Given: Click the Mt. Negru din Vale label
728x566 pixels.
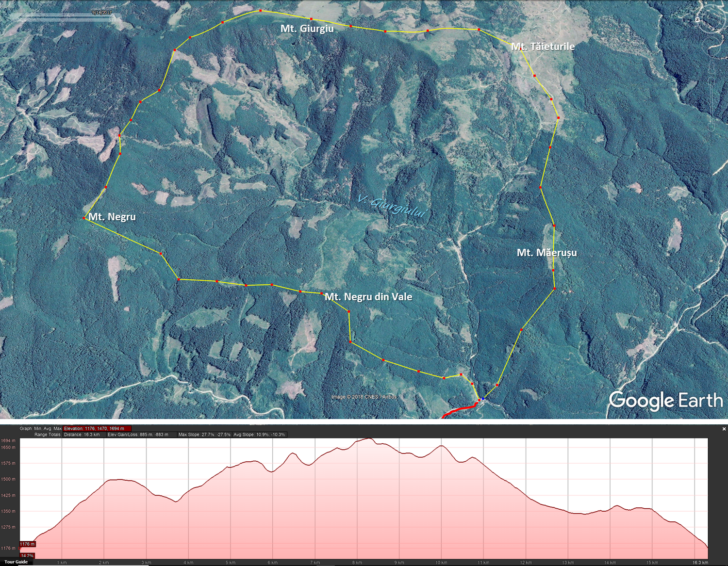Looking at the screenshot, I should click(368, 297).
